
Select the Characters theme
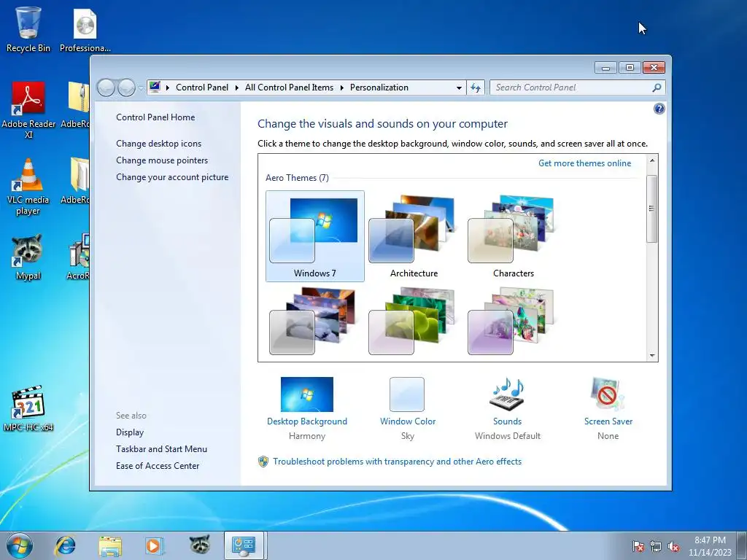click(x=513, y=236)
